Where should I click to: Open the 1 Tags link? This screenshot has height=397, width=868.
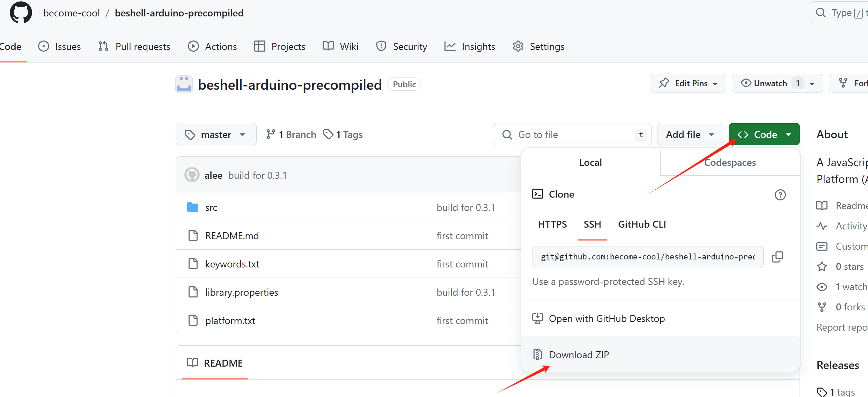(x=343, y=134)
